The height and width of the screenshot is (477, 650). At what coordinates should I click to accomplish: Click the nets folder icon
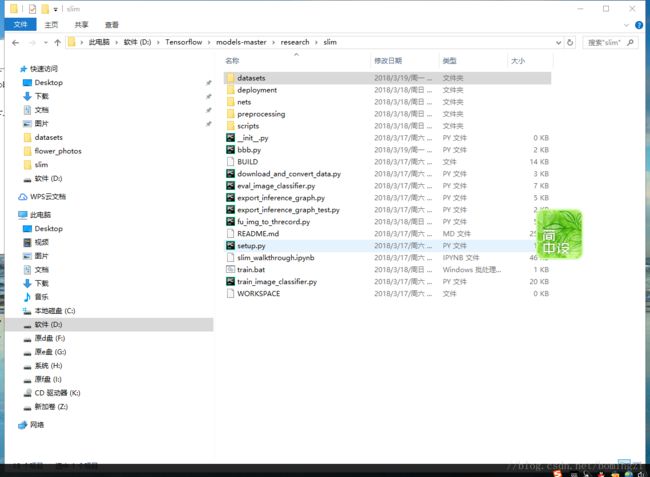(231, 102)
